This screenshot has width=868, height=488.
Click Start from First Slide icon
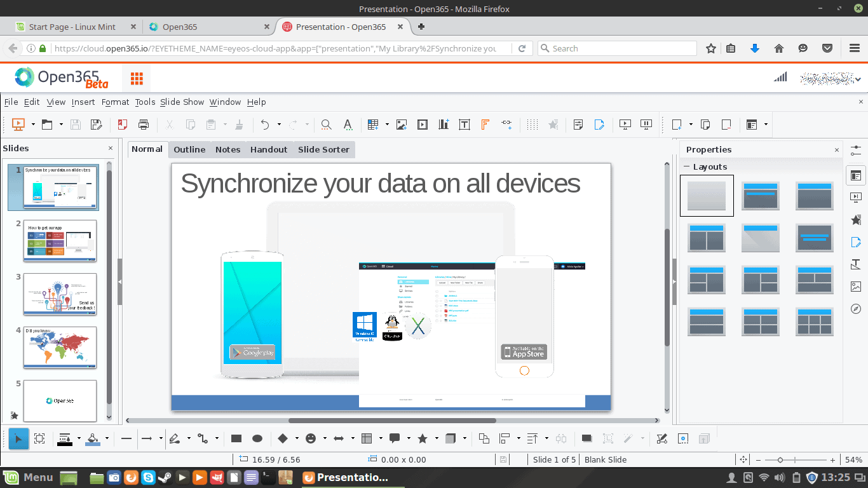tap(625, 125)
